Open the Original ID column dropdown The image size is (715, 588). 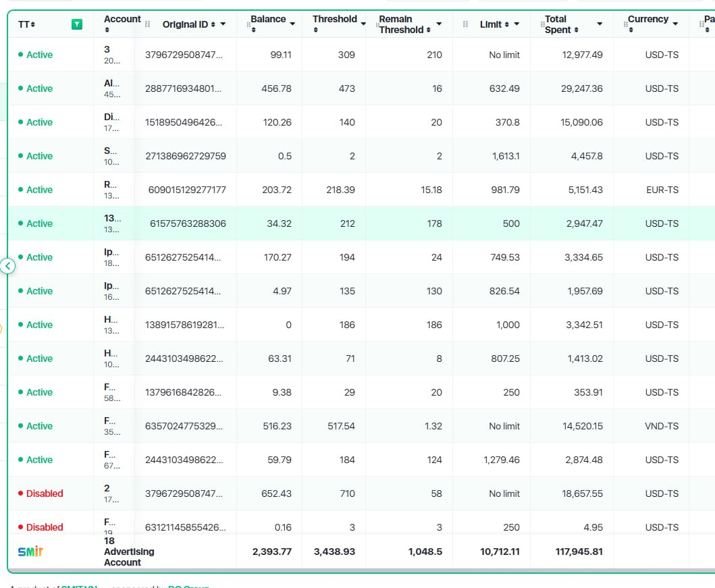pyautogui.click(x=223, y=24)
